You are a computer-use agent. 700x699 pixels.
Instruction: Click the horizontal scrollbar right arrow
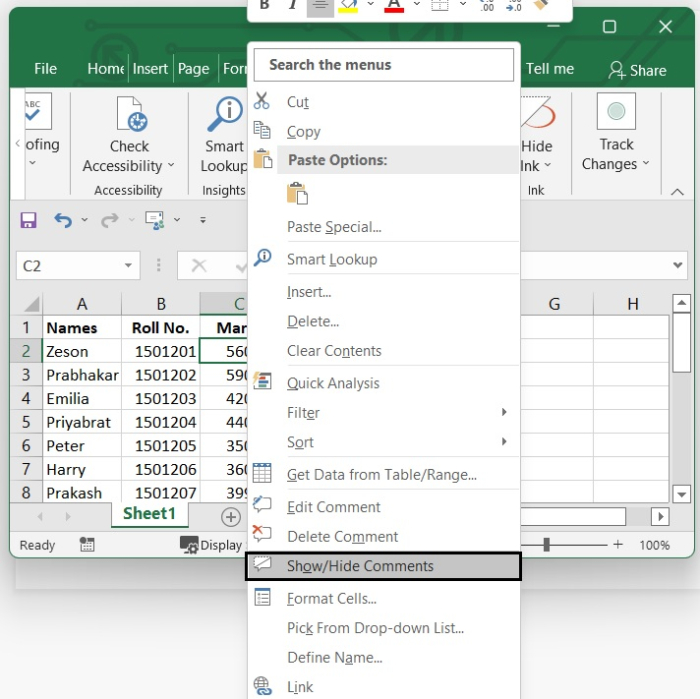click(660, 516)
